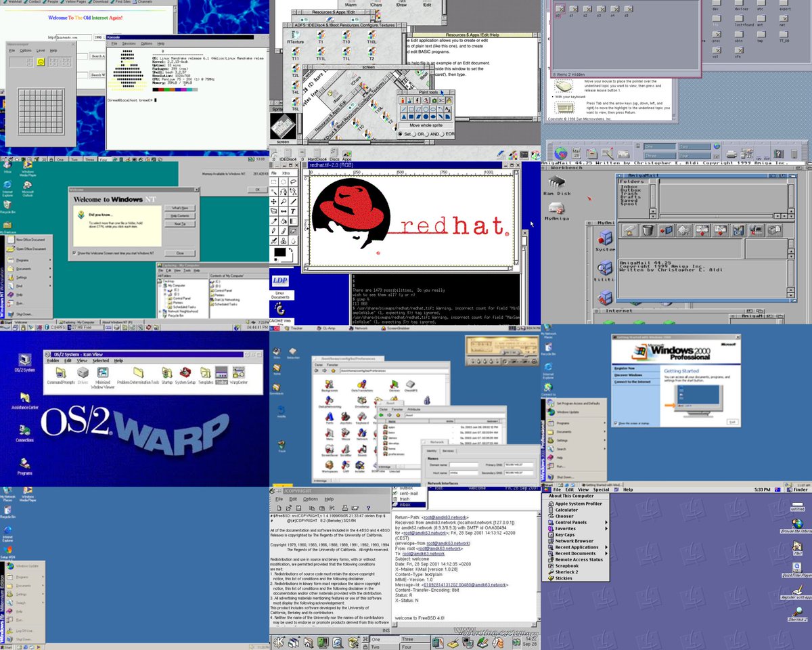Select the Set radio in RISC OS Paint tools
The image size is (812, 650).
pyautogui.click(x=400, y=134)
